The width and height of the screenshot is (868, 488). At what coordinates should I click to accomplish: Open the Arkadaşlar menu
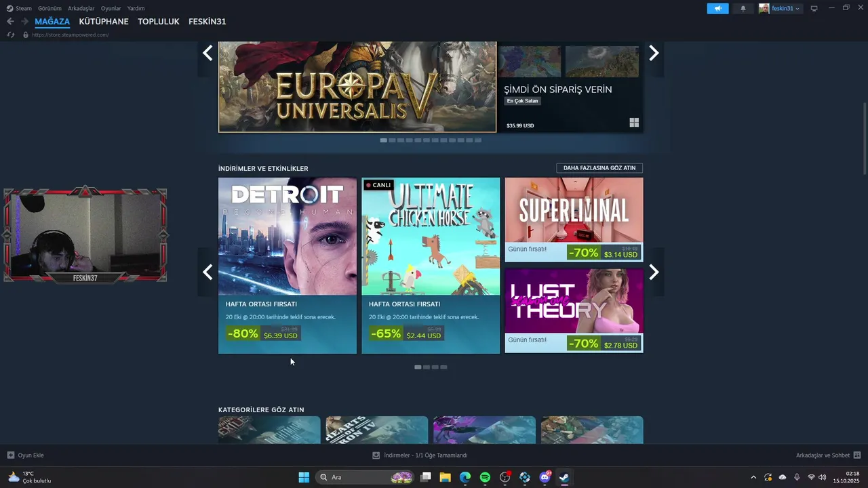click(81, 8)
